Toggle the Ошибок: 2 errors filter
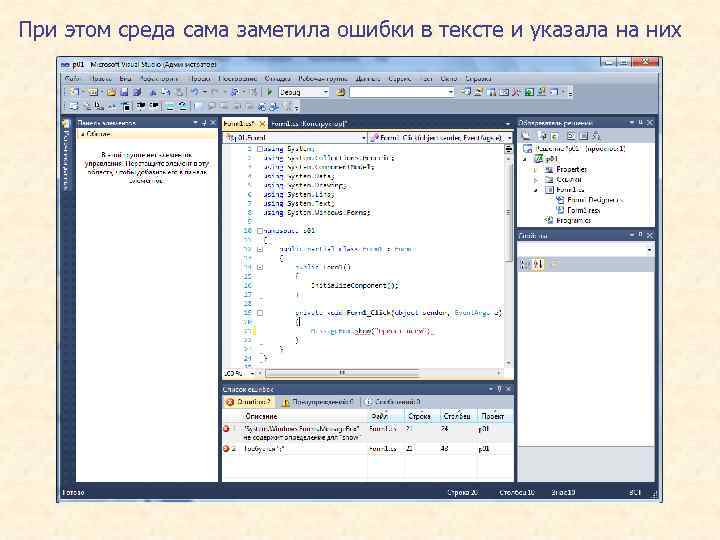 pos(248,402)
